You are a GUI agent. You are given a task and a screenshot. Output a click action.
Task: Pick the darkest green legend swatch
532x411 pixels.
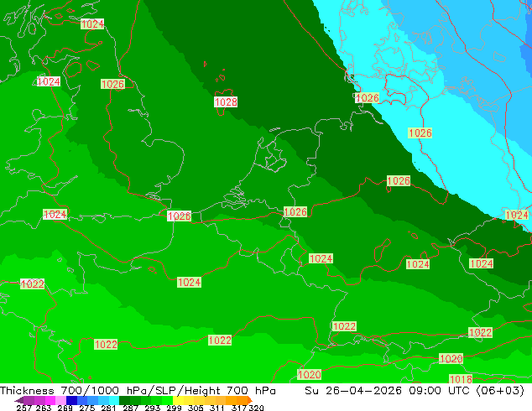coord(124,400)
